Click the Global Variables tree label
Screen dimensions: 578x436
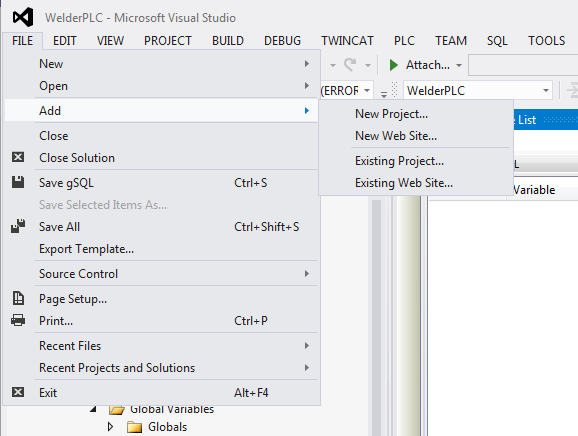pos(172,409)
